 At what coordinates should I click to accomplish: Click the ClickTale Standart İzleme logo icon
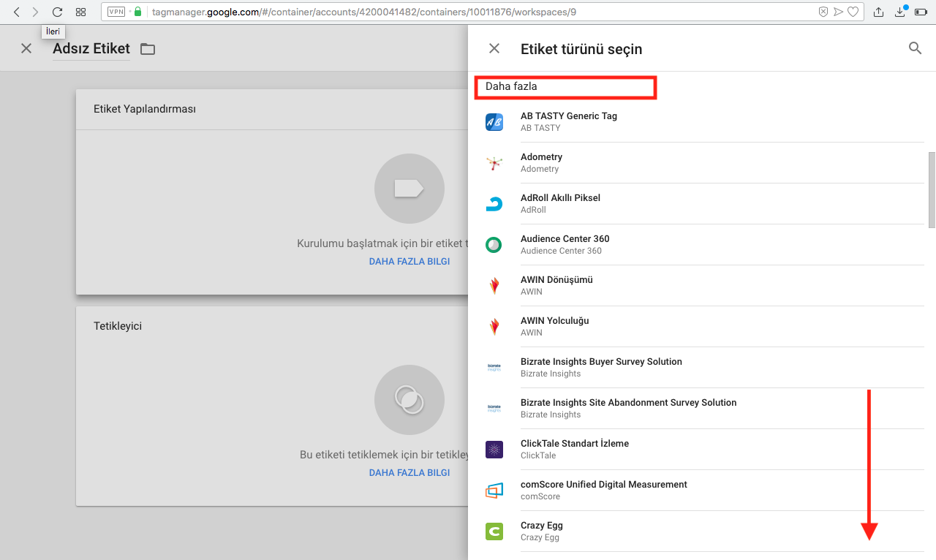pyautogui.click(x=494, y=450)
